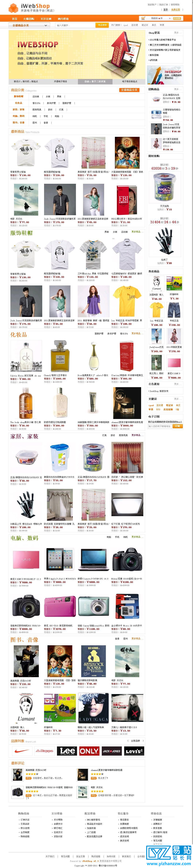
Task: Switch banner to 开源电子商务 slide tab
Action: (x=60, y=81)
